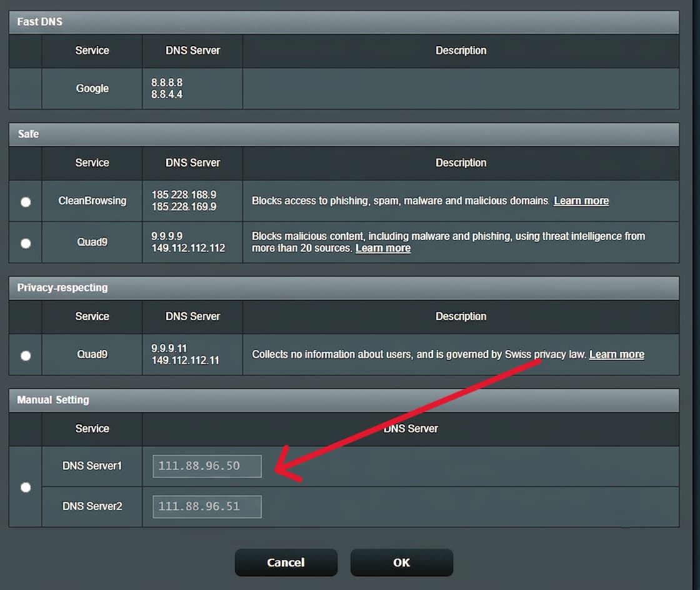Open Learn more link about Swiss privacy law
The width and height of the screenshot is (700, 590).
616,354
